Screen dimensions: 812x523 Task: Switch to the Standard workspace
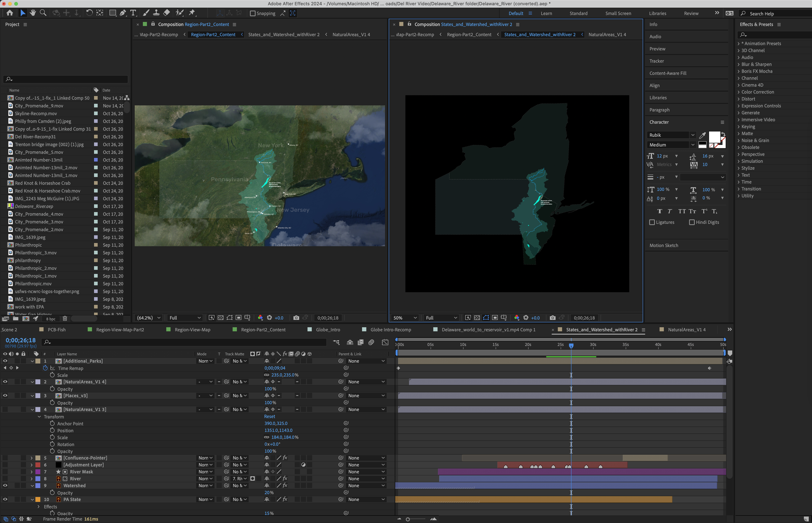pyautogui.click(x=578, y=13)
